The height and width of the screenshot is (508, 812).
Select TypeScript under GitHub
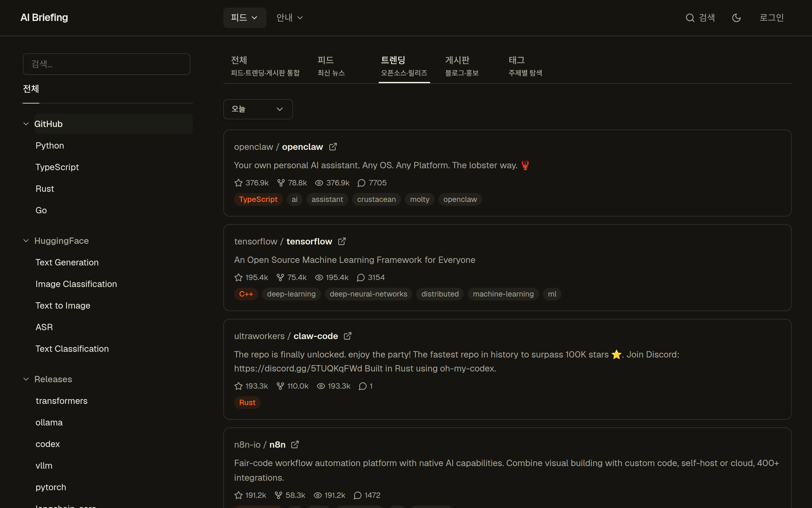coord(57,167)
